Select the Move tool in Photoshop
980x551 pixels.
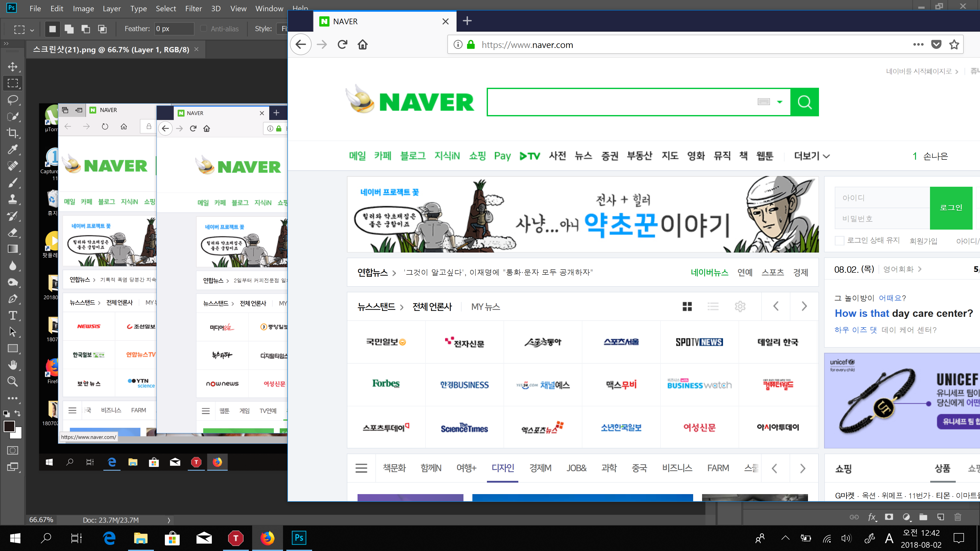(x=13, y=67)
